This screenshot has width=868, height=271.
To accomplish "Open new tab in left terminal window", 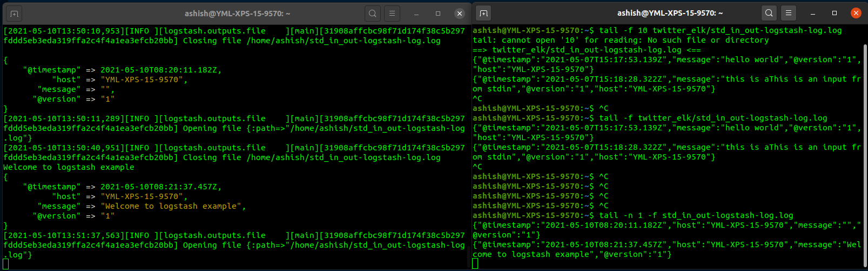I will click(x=15, y=14).
